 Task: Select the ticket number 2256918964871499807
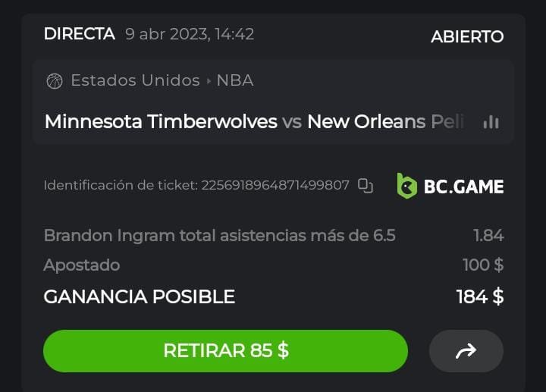click(x=275, y=185)
